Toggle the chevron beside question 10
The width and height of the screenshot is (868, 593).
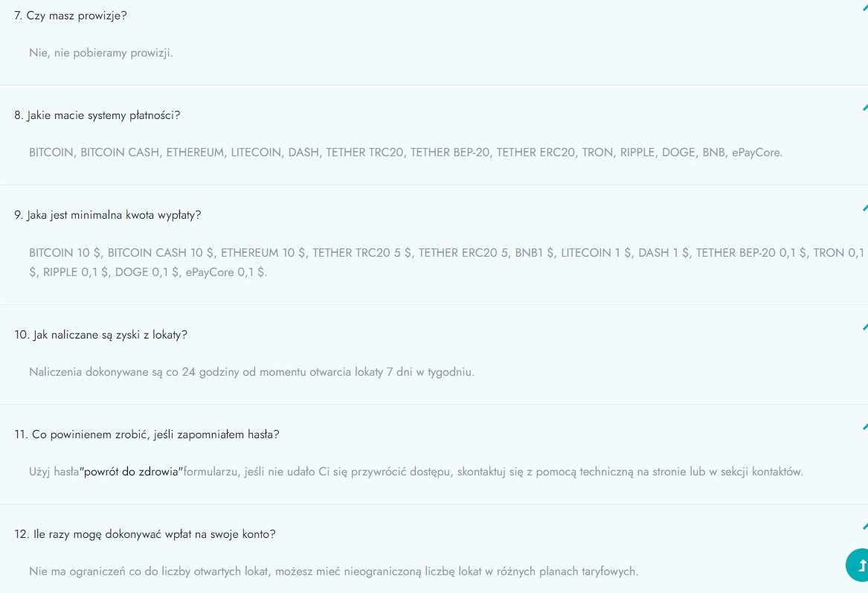[865, 327]
